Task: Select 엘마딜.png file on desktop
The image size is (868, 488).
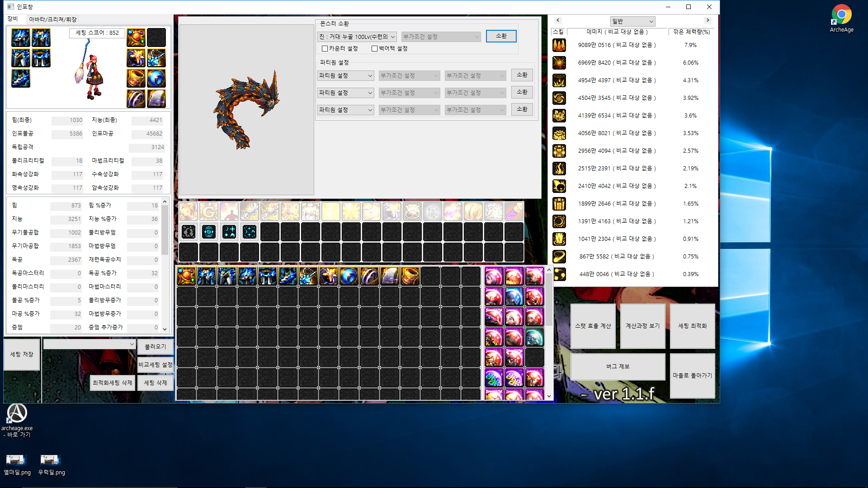Action: pyautogui.click(x=17, y=465)
